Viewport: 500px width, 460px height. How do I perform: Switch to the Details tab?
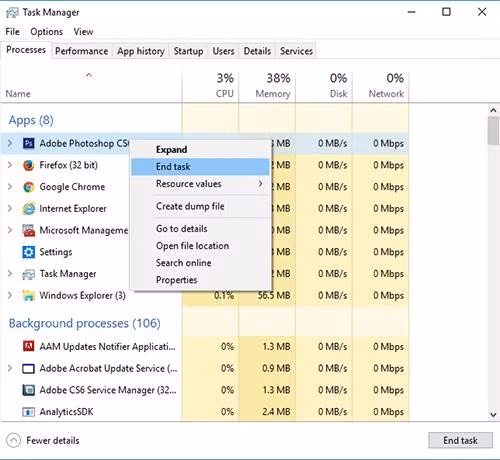pyautogui.click(x=257, y=51)
